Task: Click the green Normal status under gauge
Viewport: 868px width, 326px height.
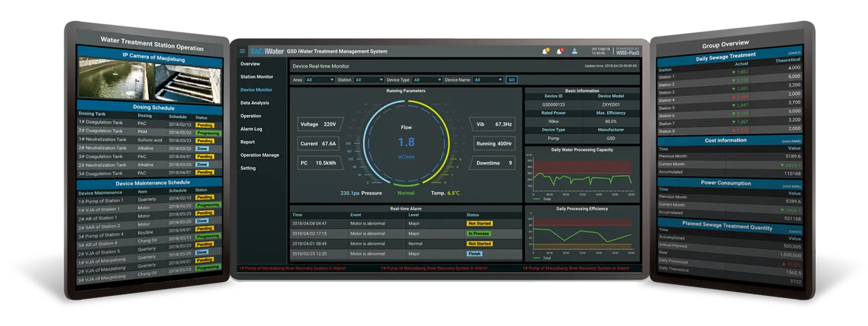Action: (x=406, y=193)
